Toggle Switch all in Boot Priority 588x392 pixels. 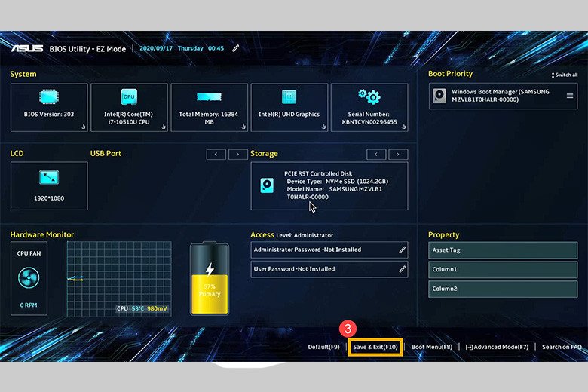(x=564, y=75)
